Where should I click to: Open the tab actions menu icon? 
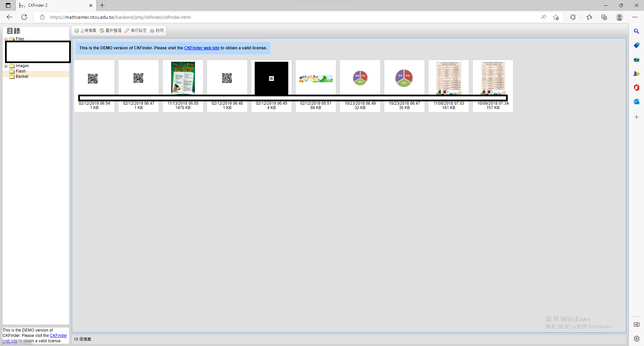click(8, 5)
